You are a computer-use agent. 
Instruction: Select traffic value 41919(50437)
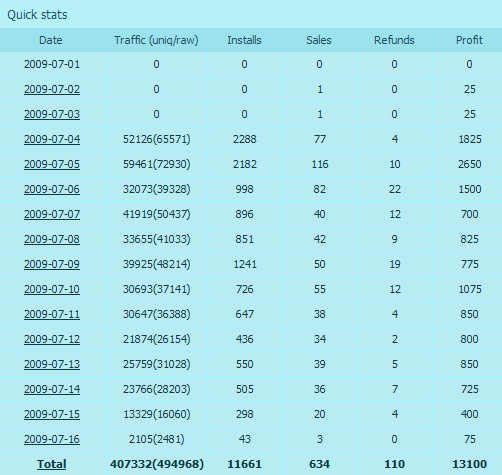tap(156, 214)
